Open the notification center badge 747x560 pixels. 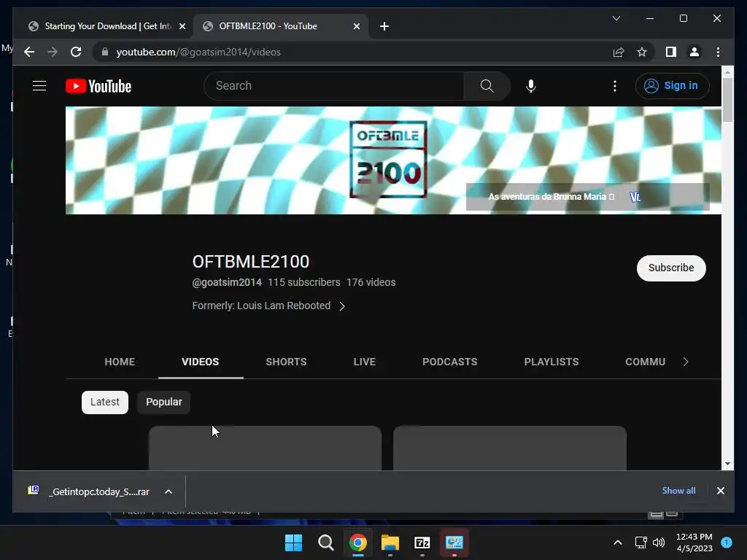[x=727, y=542]
